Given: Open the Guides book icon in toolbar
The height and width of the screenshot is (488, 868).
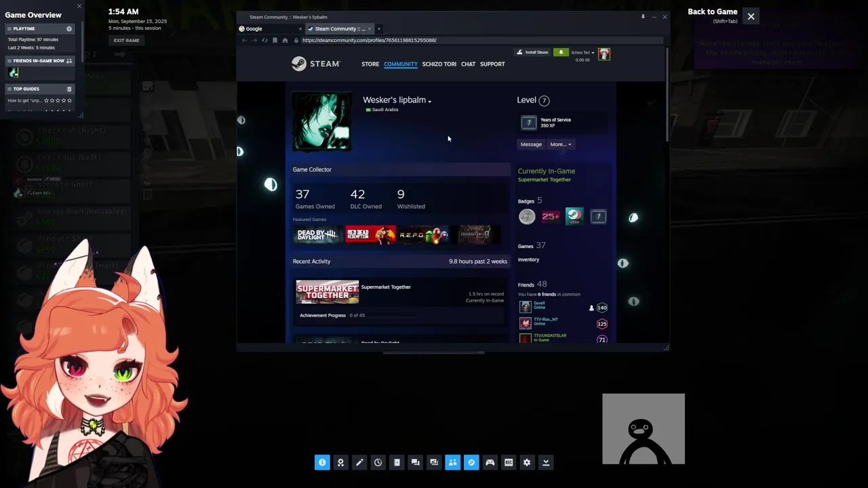Looking at the screenshot, I should 397,462.
